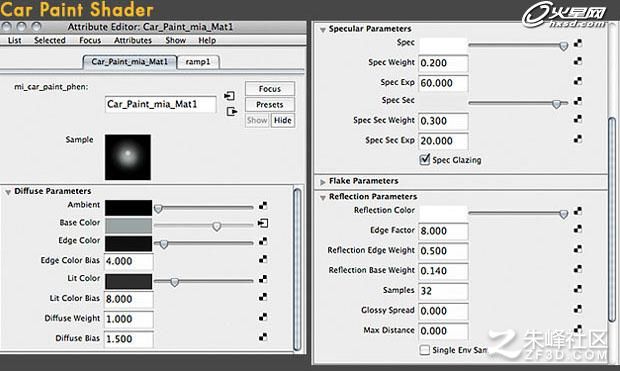620x371 pixels.
Task: Click the Edge Color Bias value field
Action: pos(129,261)
